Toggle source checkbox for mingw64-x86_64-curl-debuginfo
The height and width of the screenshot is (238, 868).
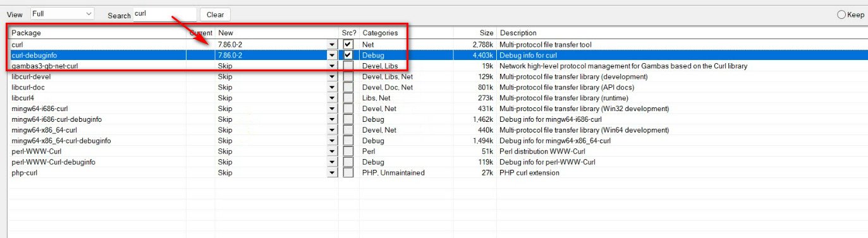(x=348, y=141)
